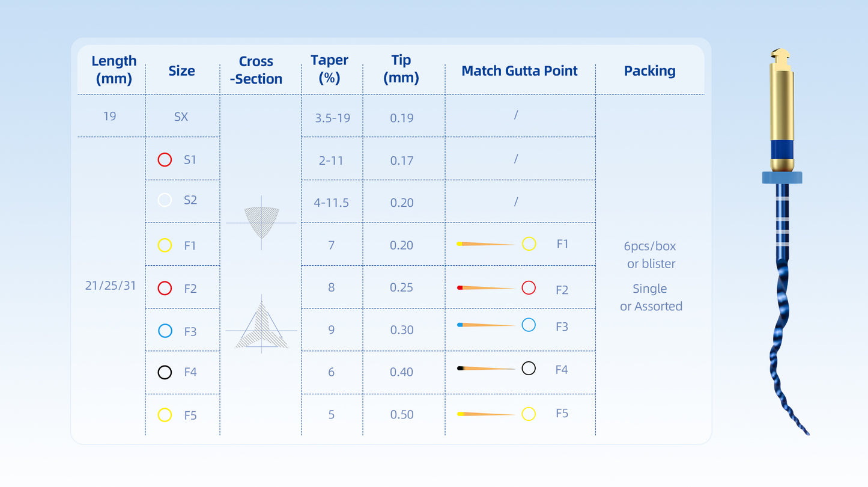The width and height of the screenshot is (868, 487).
Task: Select the black circle beside F4 size
Action: (165, 372)
